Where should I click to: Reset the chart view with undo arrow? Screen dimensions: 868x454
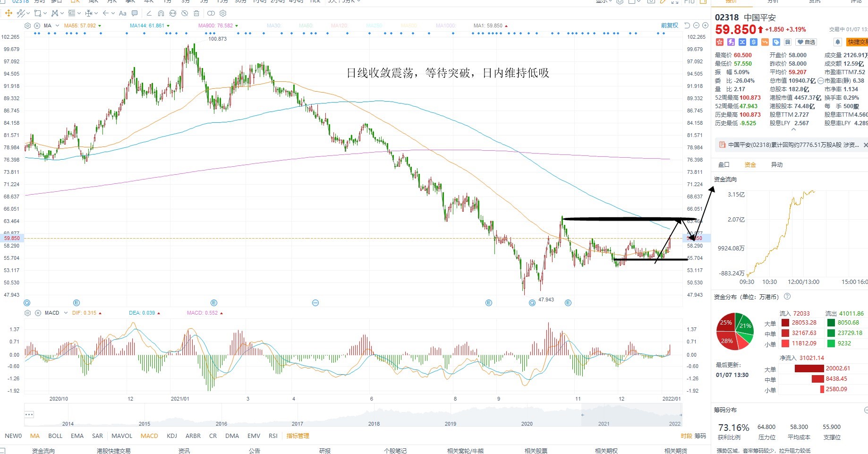687,26
